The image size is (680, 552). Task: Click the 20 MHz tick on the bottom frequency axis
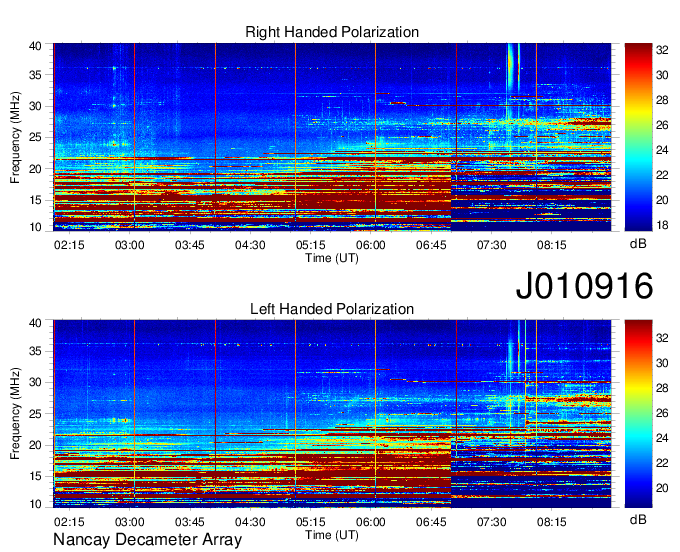click(35, 445)
